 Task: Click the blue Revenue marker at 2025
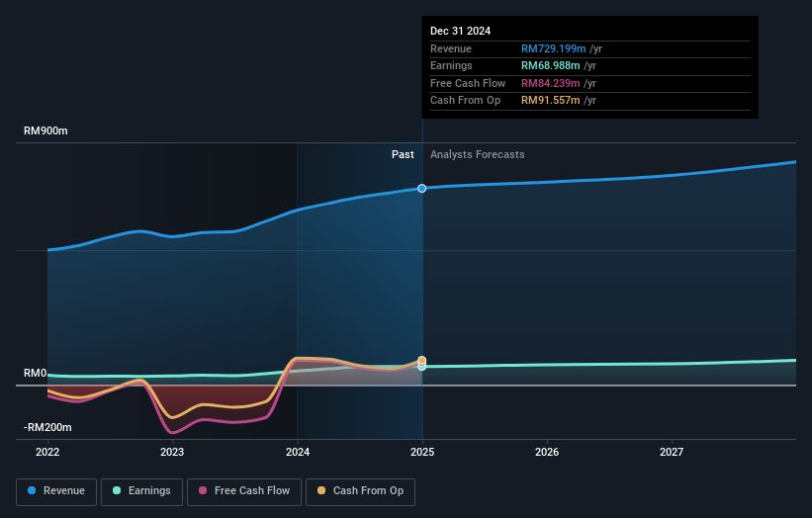pos(422,188)
